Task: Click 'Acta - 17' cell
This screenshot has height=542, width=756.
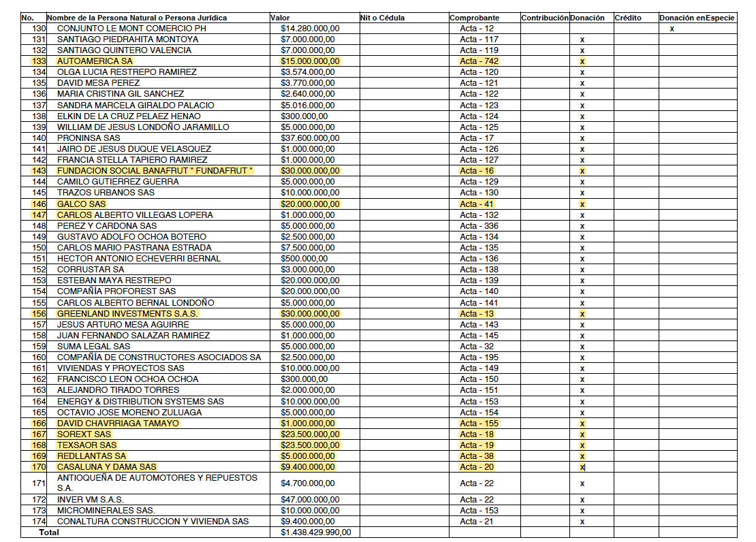Action: point(477,138)
